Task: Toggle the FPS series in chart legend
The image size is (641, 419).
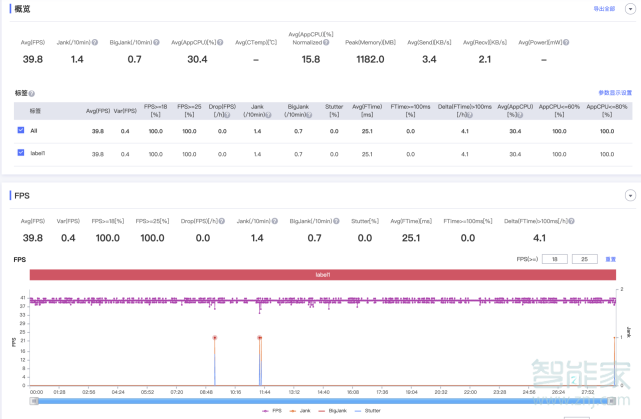Action: (x=271, y=410)
